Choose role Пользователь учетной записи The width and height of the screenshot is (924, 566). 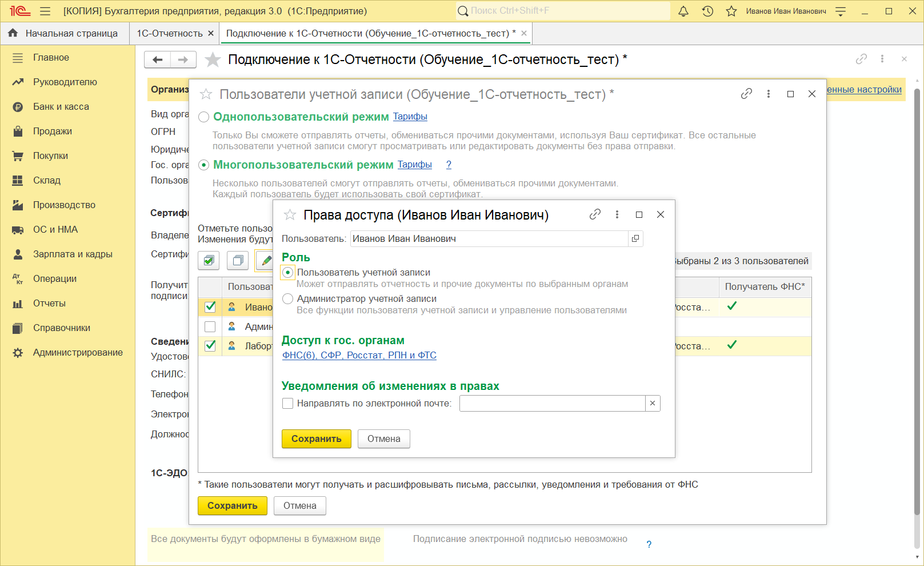point(288,273)
